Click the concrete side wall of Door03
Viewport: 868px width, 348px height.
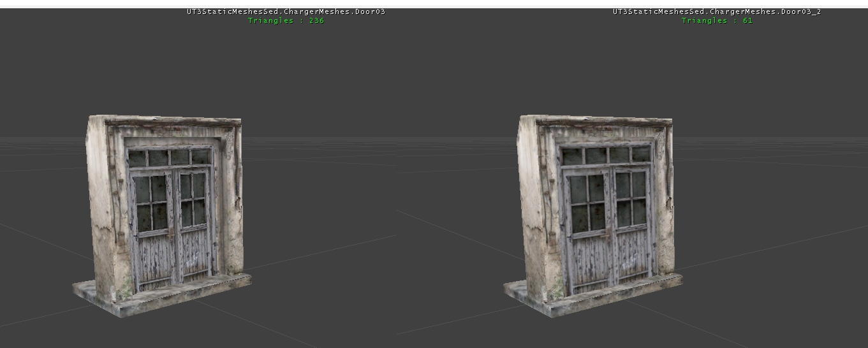[102, 204]
